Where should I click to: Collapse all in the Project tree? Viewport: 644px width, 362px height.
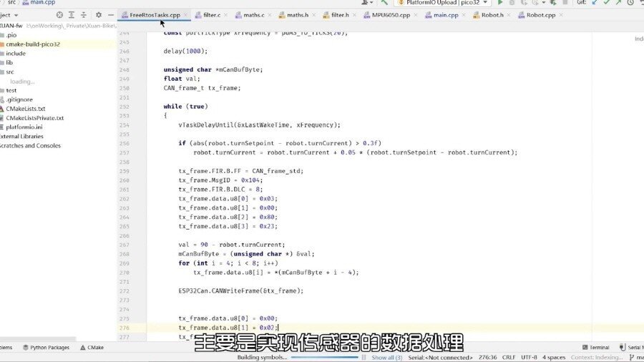[84, 15]
